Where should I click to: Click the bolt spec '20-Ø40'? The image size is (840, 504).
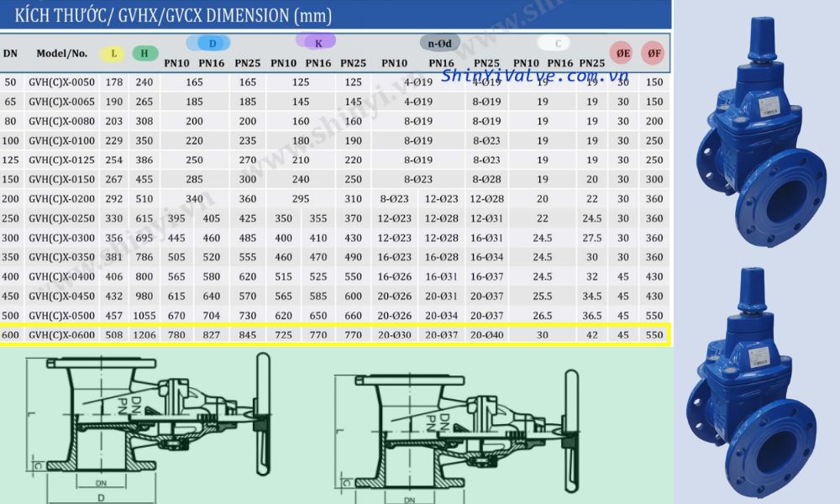[487, 335]
